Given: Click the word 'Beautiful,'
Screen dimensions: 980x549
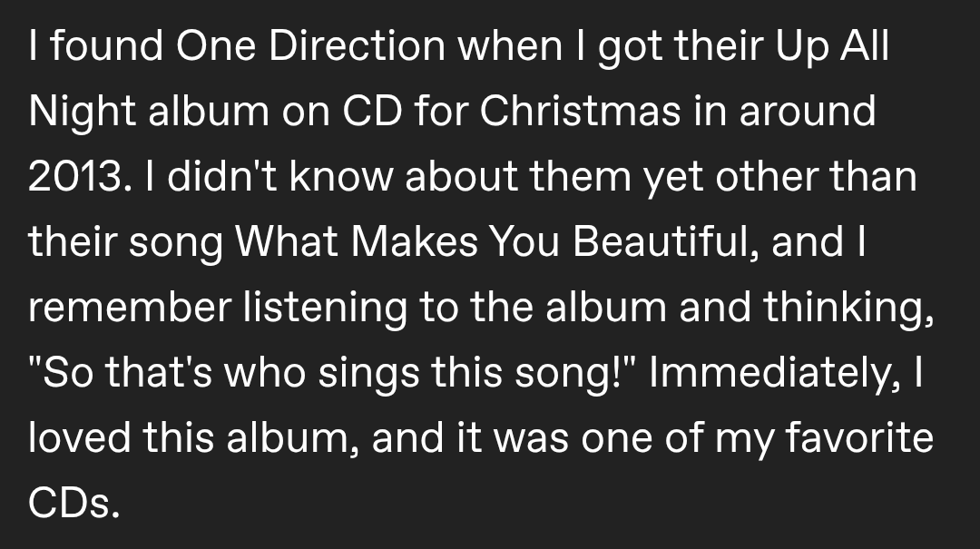Looking at the screenshot, I should [667, 240].
